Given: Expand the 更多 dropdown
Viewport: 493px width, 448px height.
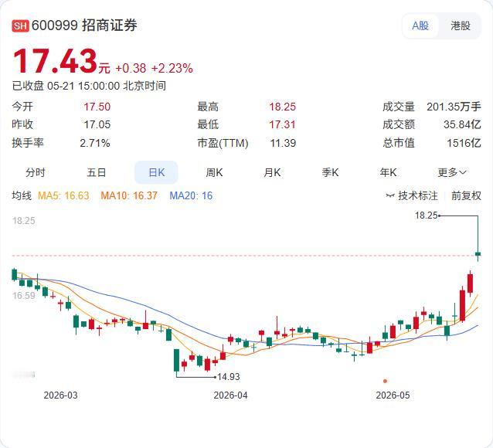Looking at the screenshot, I should coord(452,172).
